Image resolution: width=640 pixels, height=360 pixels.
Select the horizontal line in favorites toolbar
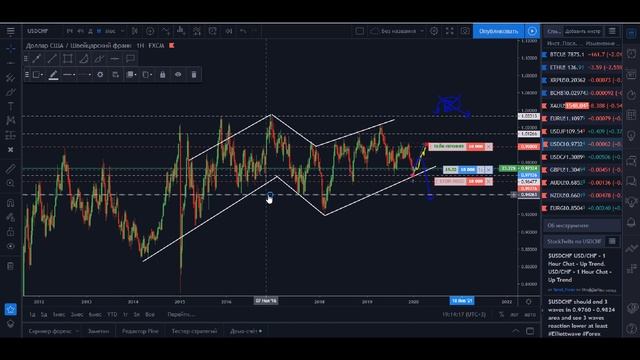click(115, 59)
